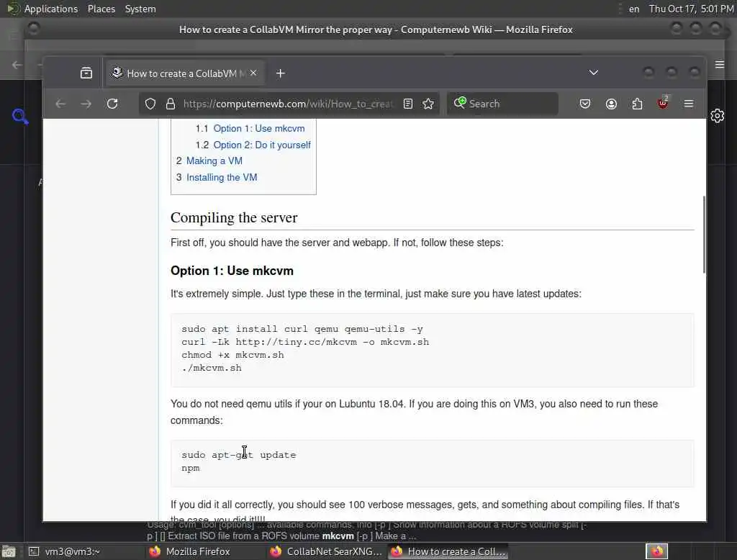Close the 'How to create a CollabVM' tab

(253, 73)
